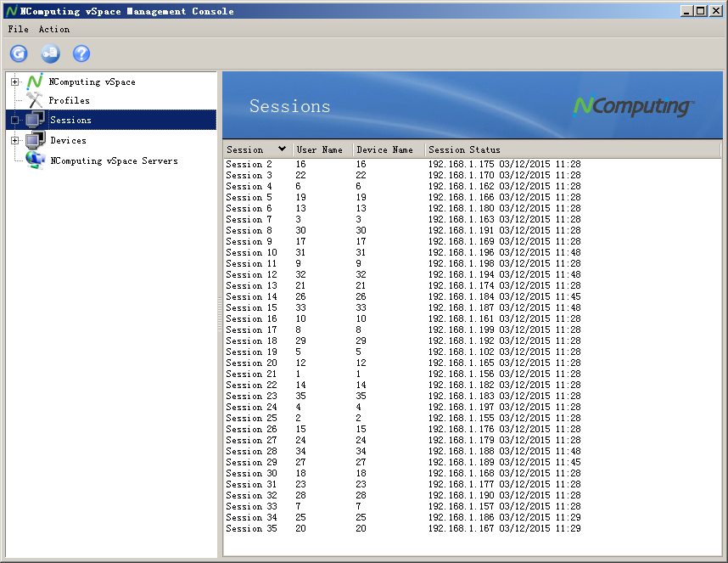Expand the Devices tree node

14,140
